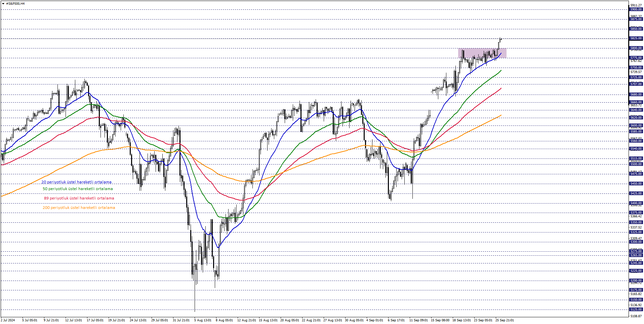This screenshot has width=644, height=324.
Task: Click the '15 Sep 08:00' date on the time axis
Action: [440, 320]
